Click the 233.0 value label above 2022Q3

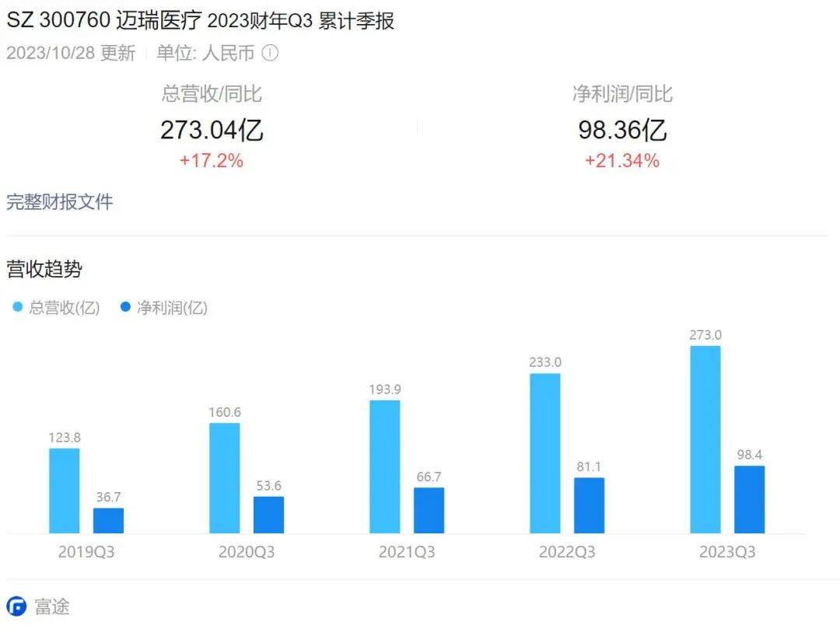click(544, 362)
